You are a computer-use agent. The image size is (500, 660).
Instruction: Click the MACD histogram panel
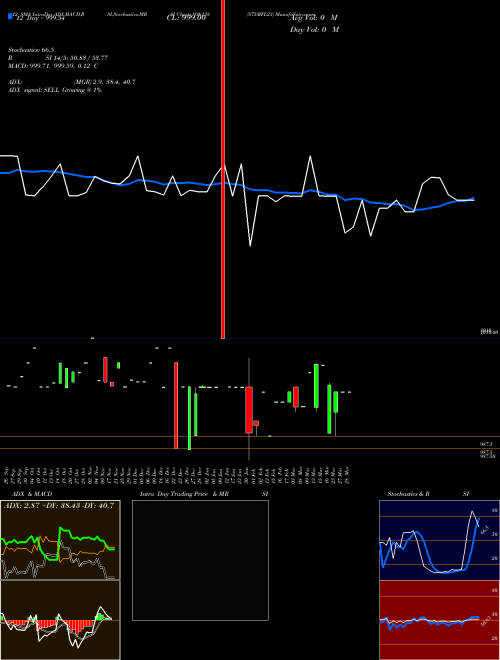click(60, 620)
